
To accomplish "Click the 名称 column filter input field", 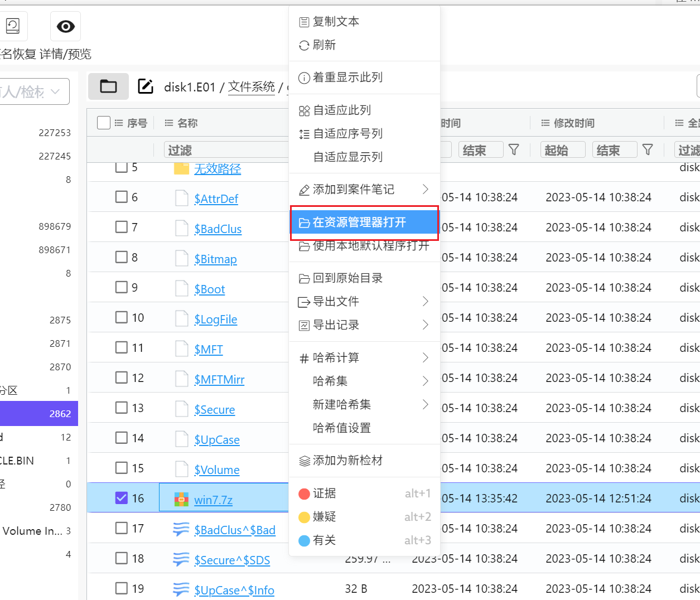I will (226, 150).
